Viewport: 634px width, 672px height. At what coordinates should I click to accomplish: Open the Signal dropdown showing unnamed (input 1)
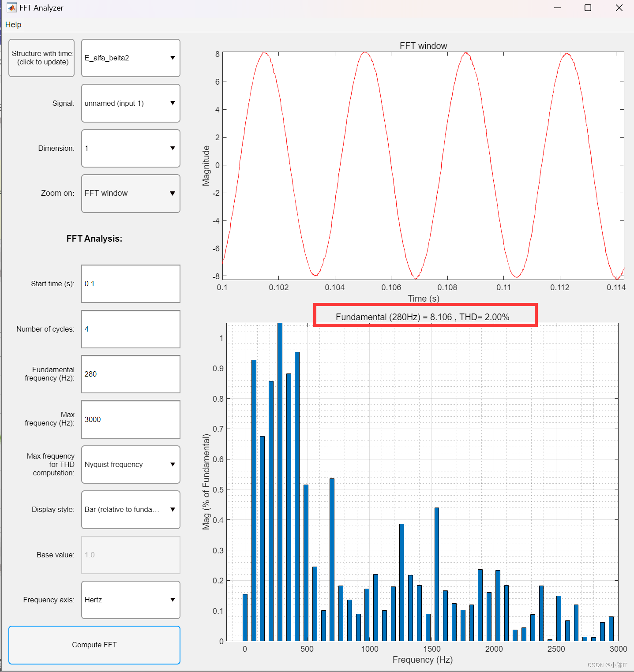(131, 103)
